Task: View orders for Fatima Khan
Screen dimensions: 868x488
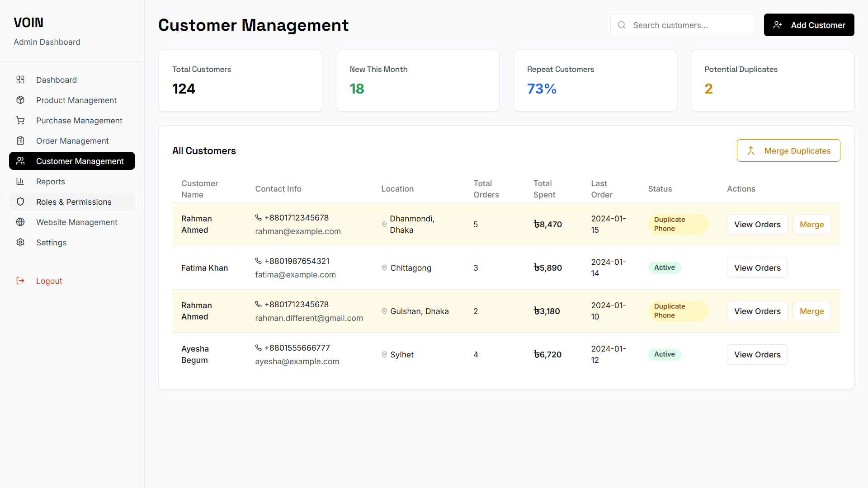Action: 757,268
